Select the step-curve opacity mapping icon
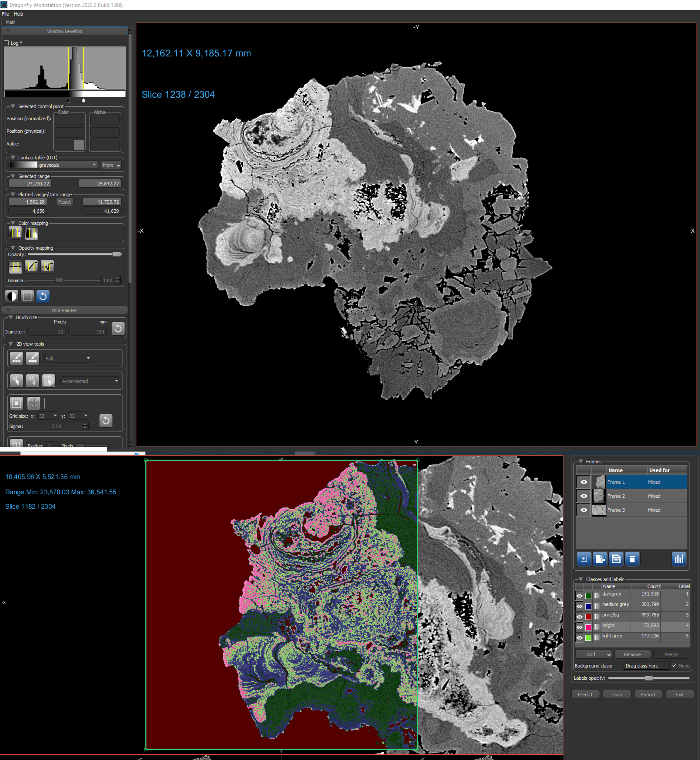Image resolution: width=700 pixels, height=760 pixels. [47, 267]
